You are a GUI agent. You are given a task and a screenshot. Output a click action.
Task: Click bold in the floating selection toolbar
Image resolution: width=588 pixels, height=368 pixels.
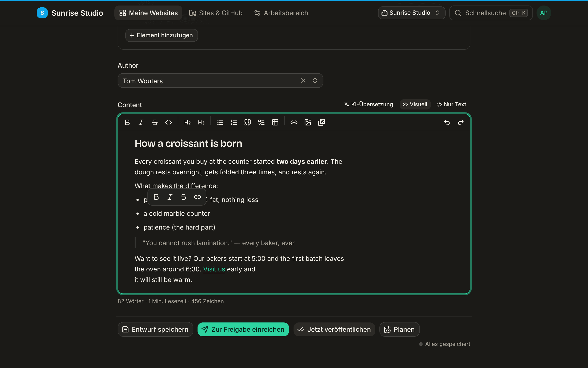156,197
